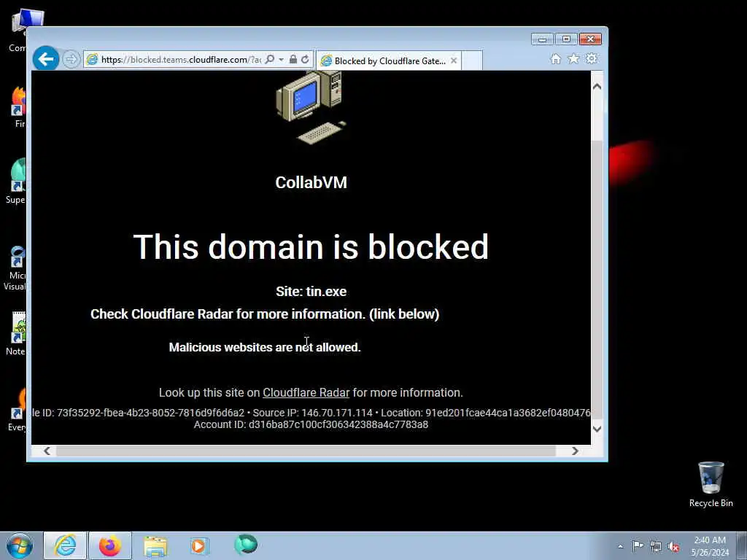Click the forward navigation arrow
The image size is (747, 560).
[x=71, y=60]
